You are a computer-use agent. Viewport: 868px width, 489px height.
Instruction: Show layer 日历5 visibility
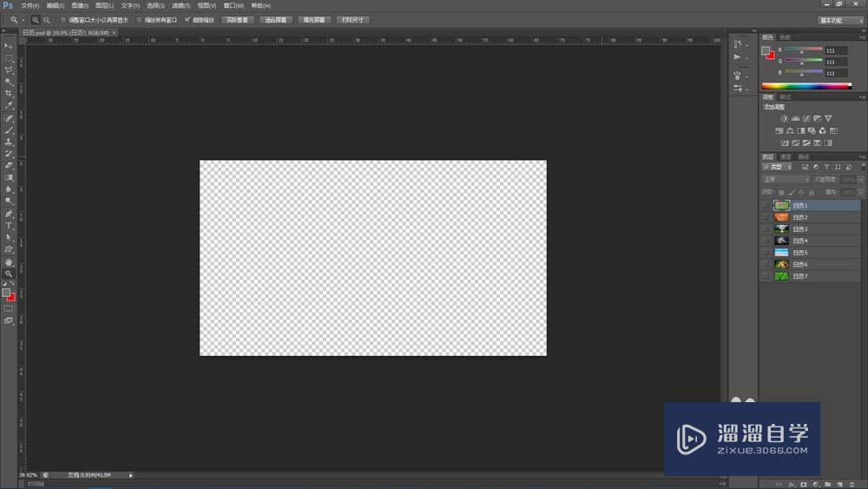coord(766,253)
